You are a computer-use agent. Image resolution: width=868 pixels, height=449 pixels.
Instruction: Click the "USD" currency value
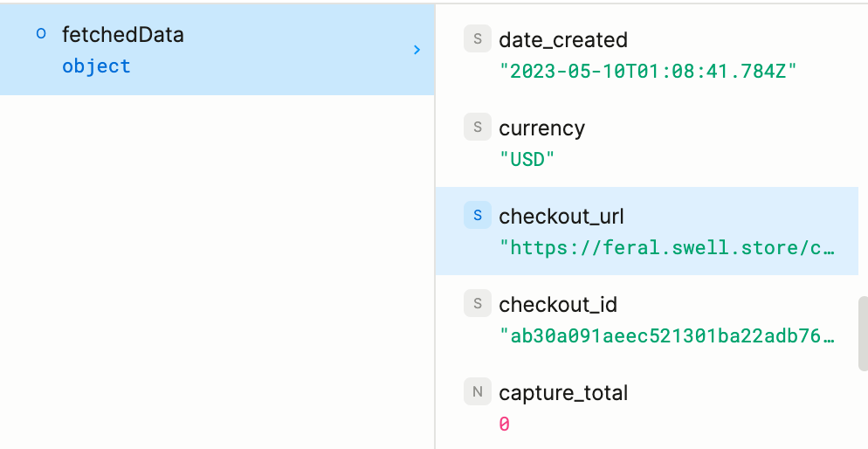[x=527, y=160]
